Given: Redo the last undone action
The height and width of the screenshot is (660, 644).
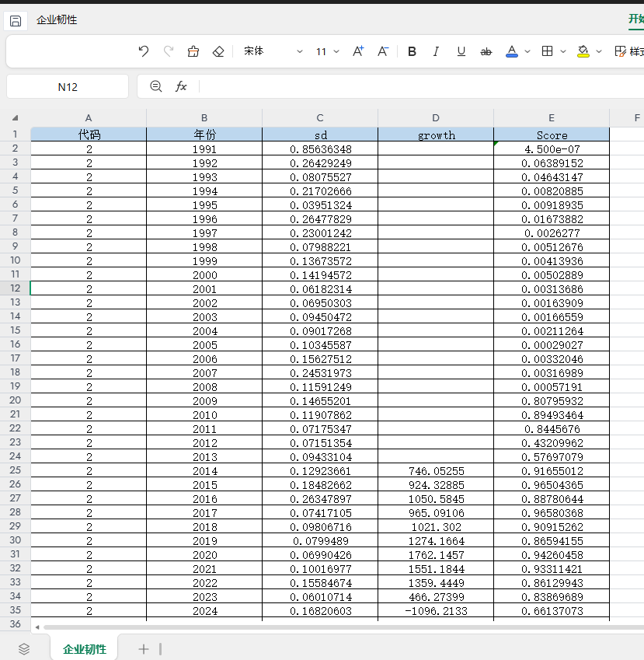Looking at the screenshot, I should 169,51.
